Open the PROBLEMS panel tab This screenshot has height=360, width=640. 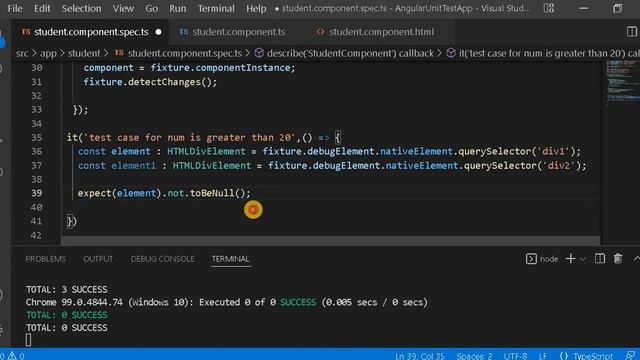(x=45, y=259)
